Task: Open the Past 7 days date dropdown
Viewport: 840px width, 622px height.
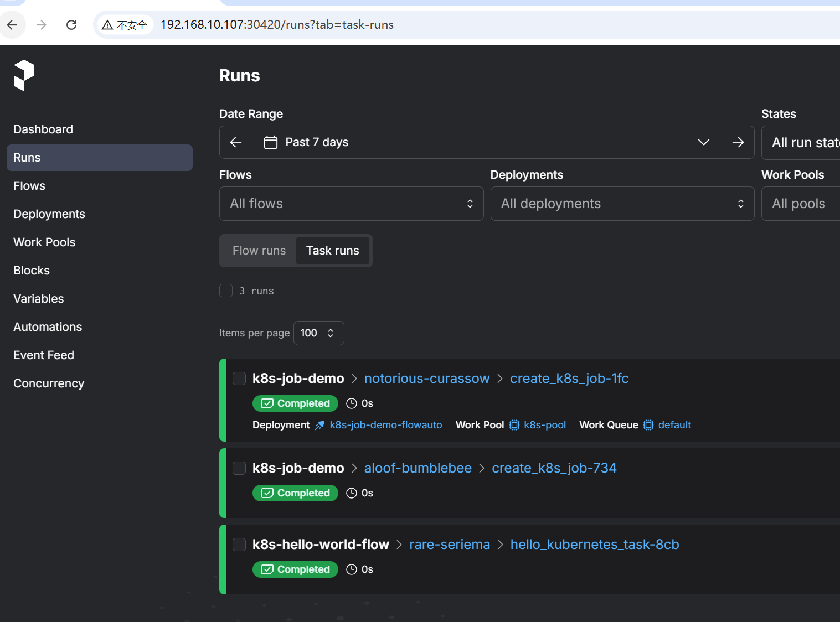Action: 487,142
